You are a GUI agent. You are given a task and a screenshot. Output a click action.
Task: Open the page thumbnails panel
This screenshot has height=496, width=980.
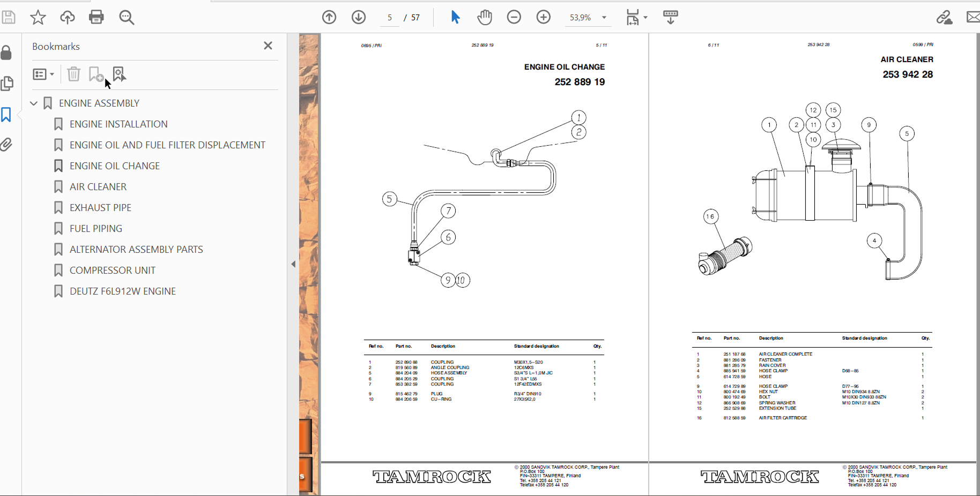tap(7, 84)
